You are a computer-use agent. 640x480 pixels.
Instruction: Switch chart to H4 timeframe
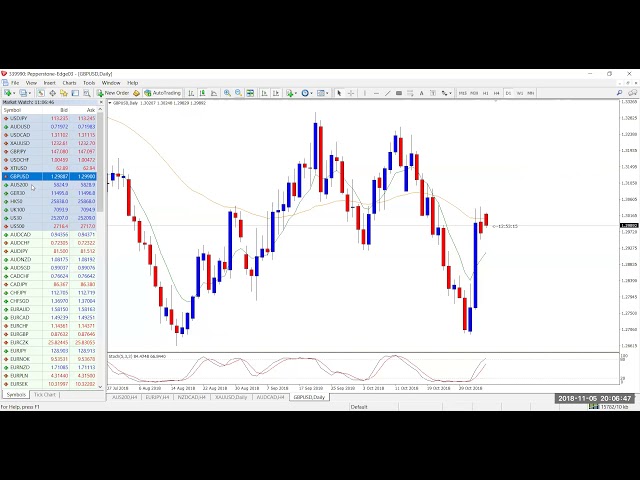pyautogui.click(x=497, y=93)
